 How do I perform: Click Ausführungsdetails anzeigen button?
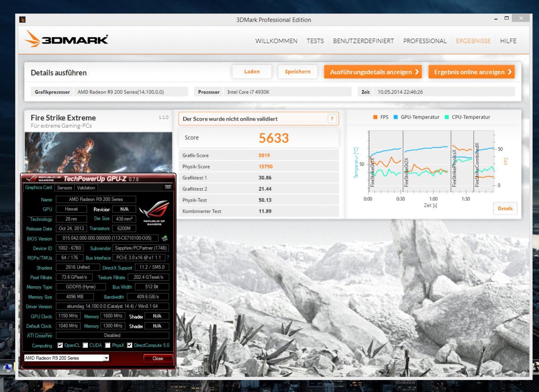click(x=373, y=72)
